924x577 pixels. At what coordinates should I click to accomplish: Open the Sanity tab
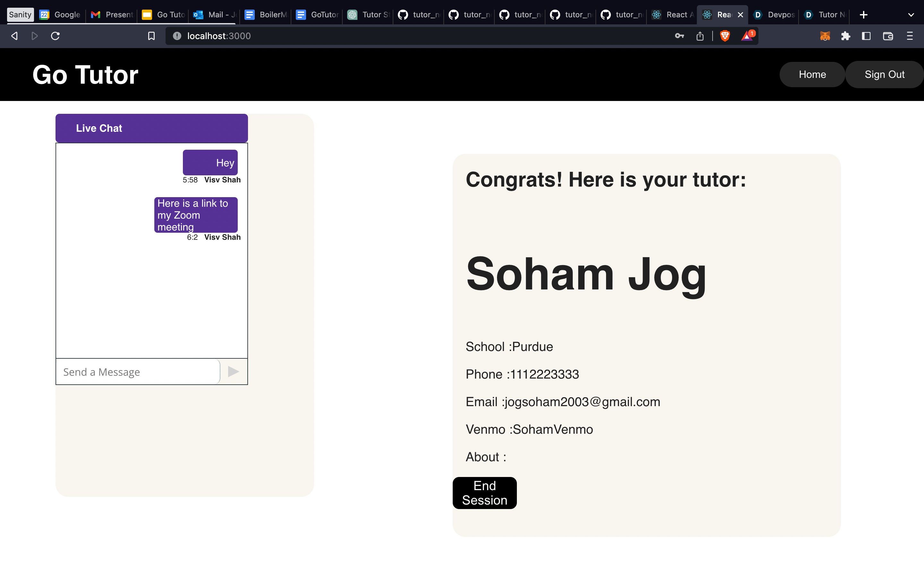(x=20, y=14)
